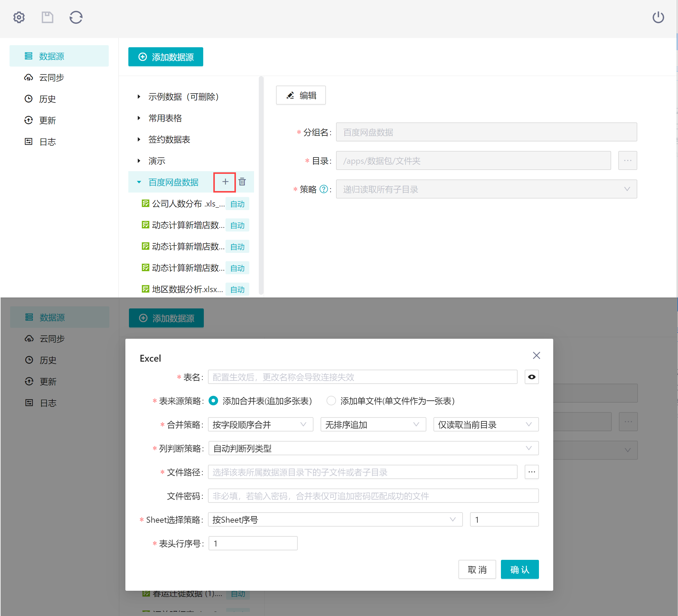
Task: Click the save disk icon
Action: point(48,17)
